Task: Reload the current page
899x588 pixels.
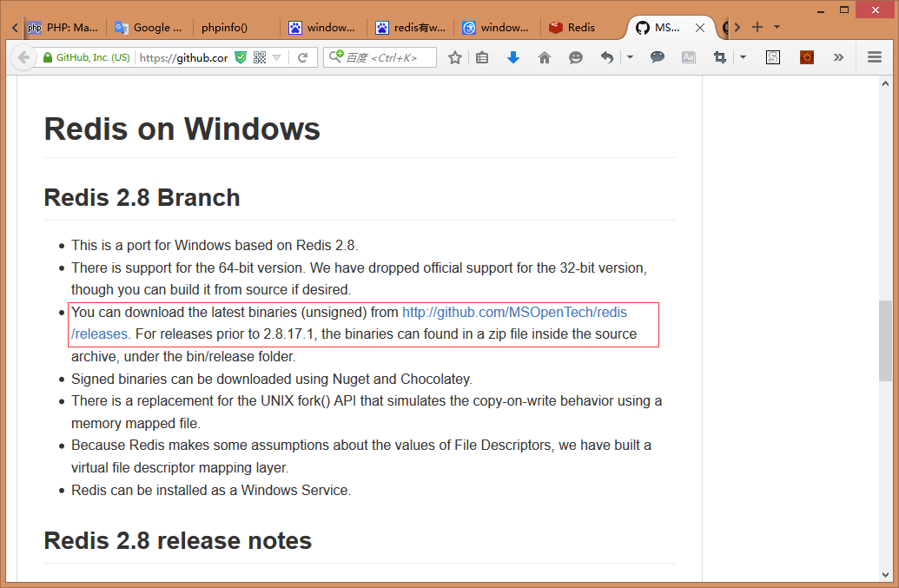Action: (x=303, y=57)
